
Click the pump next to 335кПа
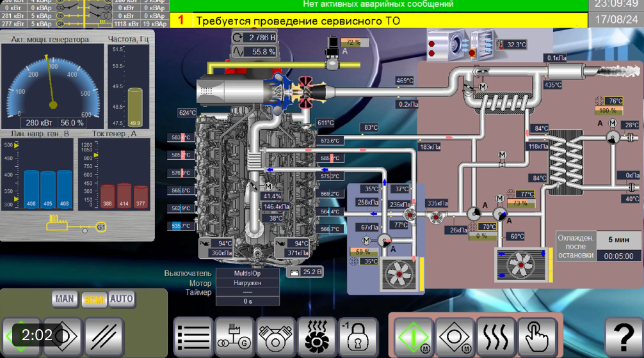pyautogui.click(x=436, y=217)
